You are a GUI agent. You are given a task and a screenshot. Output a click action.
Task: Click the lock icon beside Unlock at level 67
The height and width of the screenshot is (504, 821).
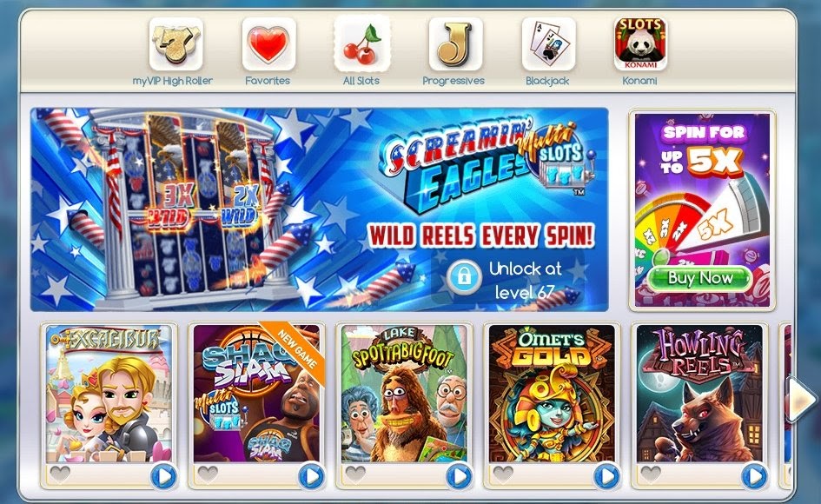pos(464,276)
